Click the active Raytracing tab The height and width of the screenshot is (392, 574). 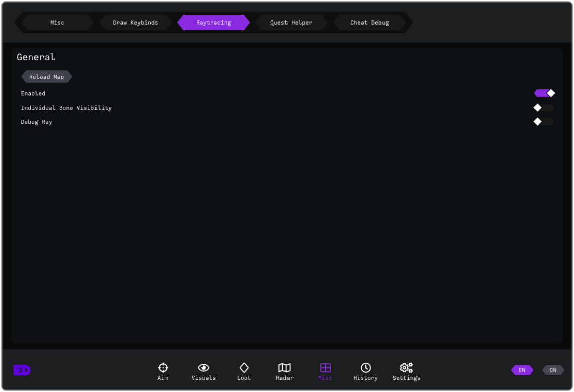pos(214,23)
